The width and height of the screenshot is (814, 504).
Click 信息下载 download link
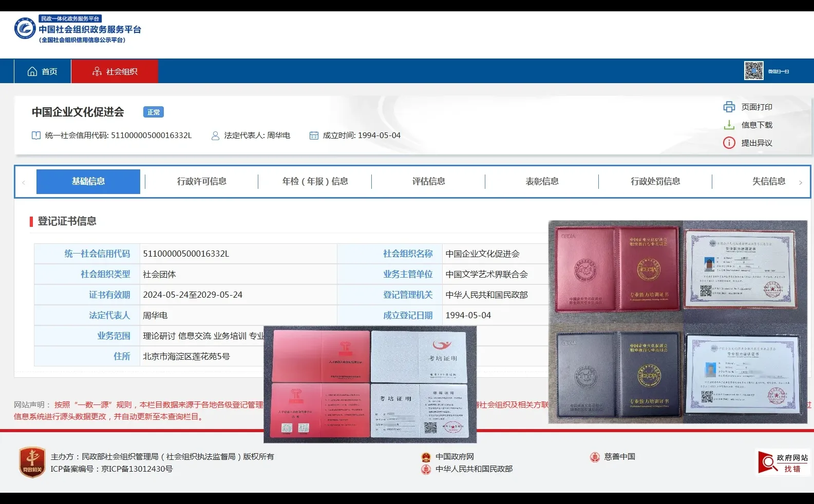(756, 125)
